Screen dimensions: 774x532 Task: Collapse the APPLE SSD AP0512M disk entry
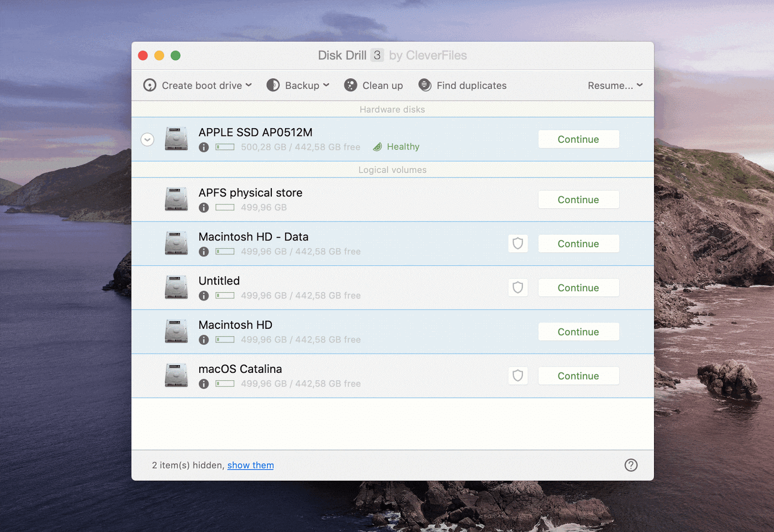[x=148, y=139]
